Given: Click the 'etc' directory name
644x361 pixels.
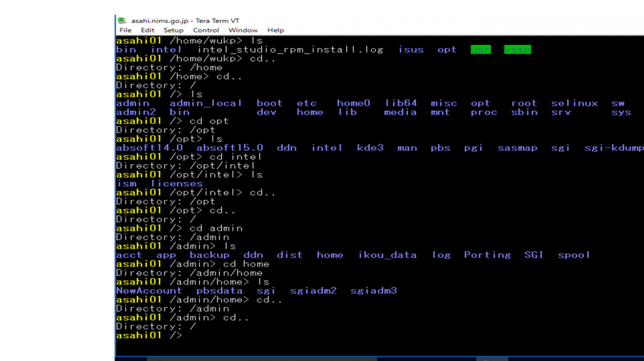Looking at the screenshot, I should coord(307,103).
